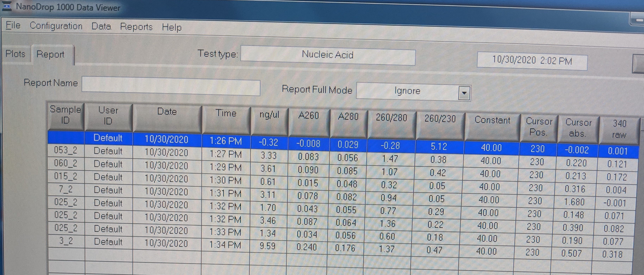Open the Data menu
The width and height of the screenshot is (644, 275).
point(101,26)
